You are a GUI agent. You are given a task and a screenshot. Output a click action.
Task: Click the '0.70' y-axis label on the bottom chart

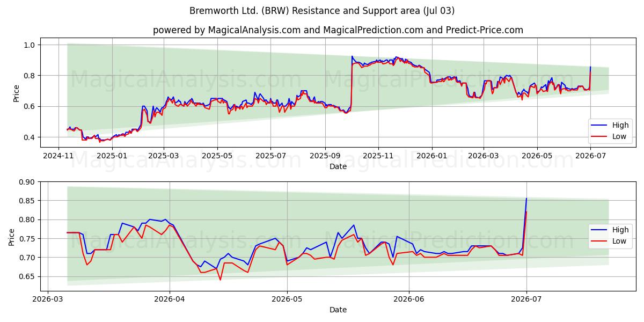28,258
